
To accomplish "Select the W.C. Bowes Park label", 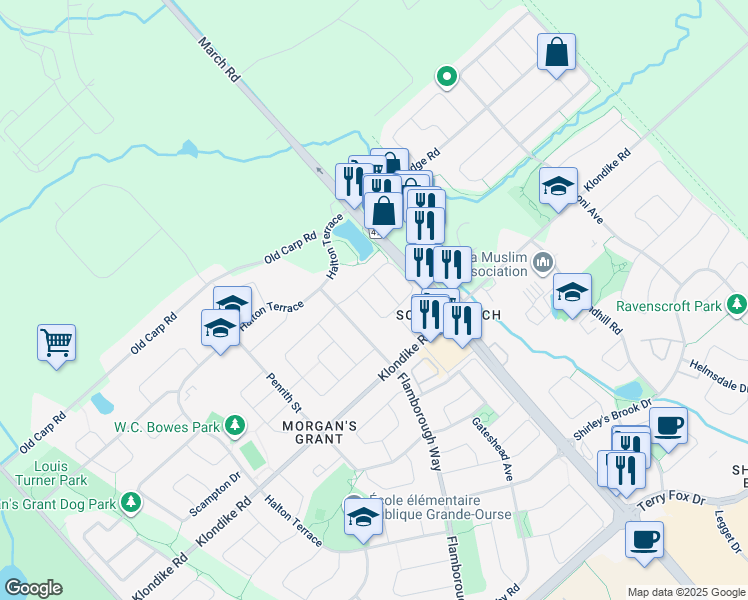I will coord(166,427).
